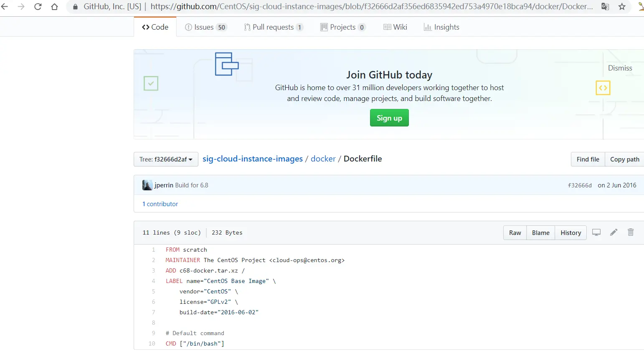Image resolution: width=644 pixels, height=356 pixels.
Task: Open the Issues tab
Action: click(206, 27)
